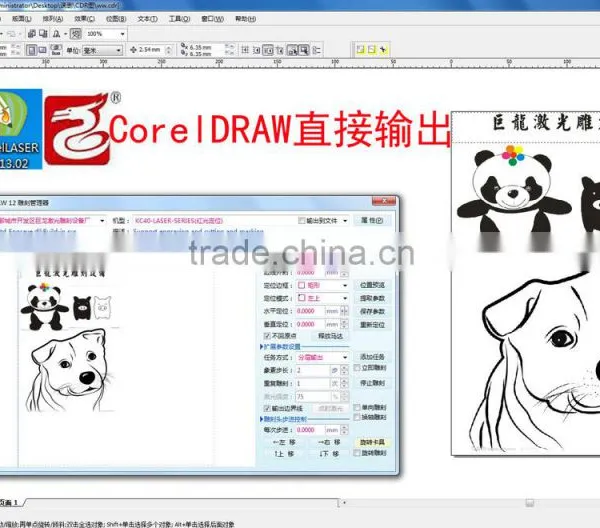Click the Snap to Guidelines icon
600x528 pixels.
pyautogui.click(x=256, y=50)
